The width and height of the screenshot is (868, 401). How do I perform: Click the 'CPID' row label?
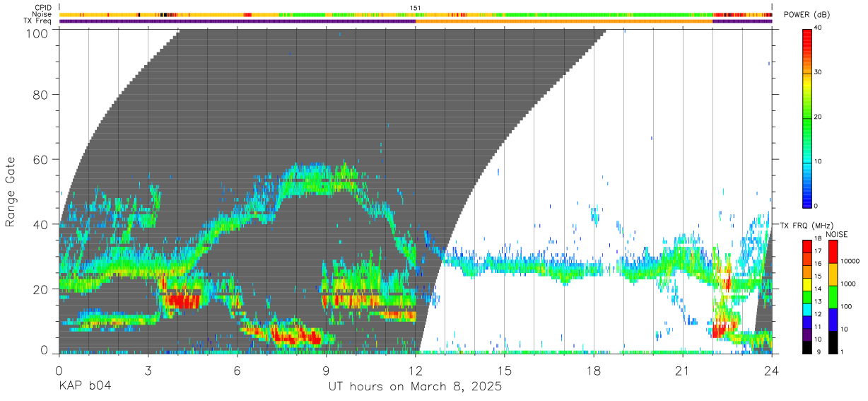pyautogui.click(x=43, y=7)
